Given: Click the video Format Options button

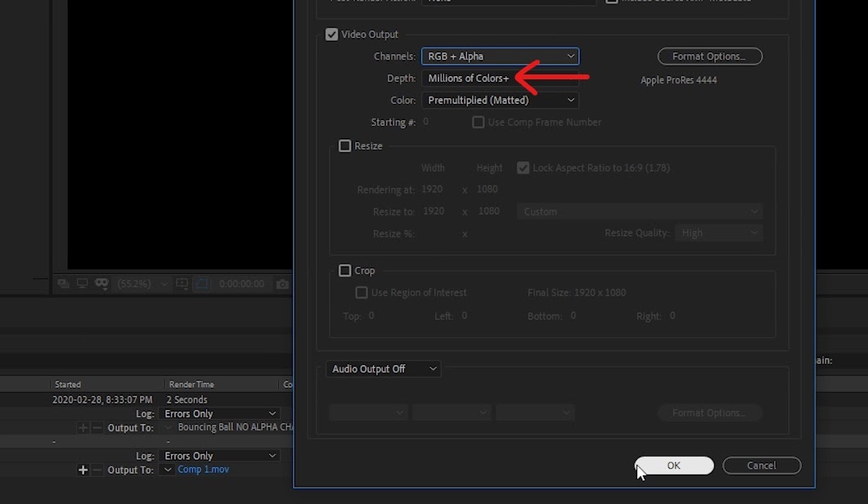Looking at the screenshot, I should pos(709,56).
